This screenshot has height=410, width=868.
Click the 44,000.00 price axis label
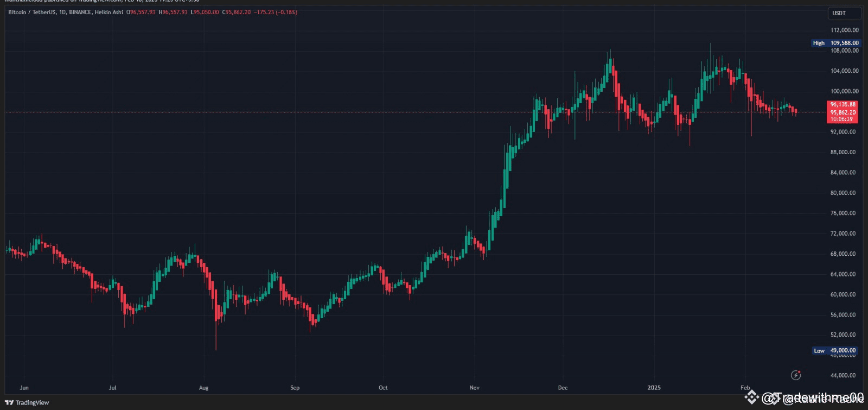[x=843, y=375]
